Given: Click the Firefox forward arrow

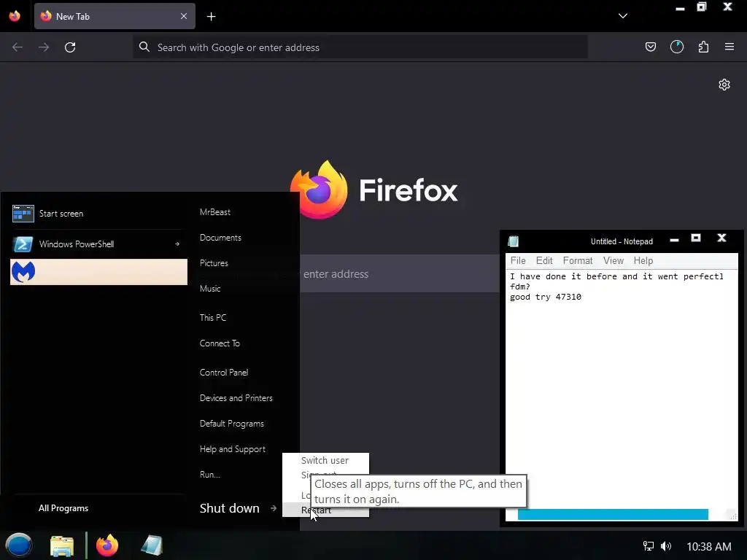Looking at the screenshot, I should (x=44, y=47).
